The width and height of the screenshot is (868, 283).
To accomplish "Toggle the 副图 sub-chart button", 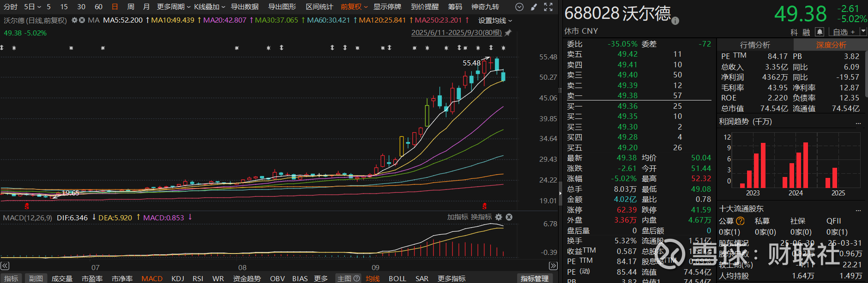I will click(x=36, y=278).
